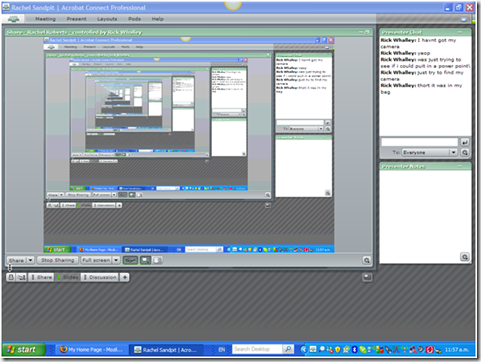
Task: Click the attendee view icon beside lock
Action: (22, 277)
